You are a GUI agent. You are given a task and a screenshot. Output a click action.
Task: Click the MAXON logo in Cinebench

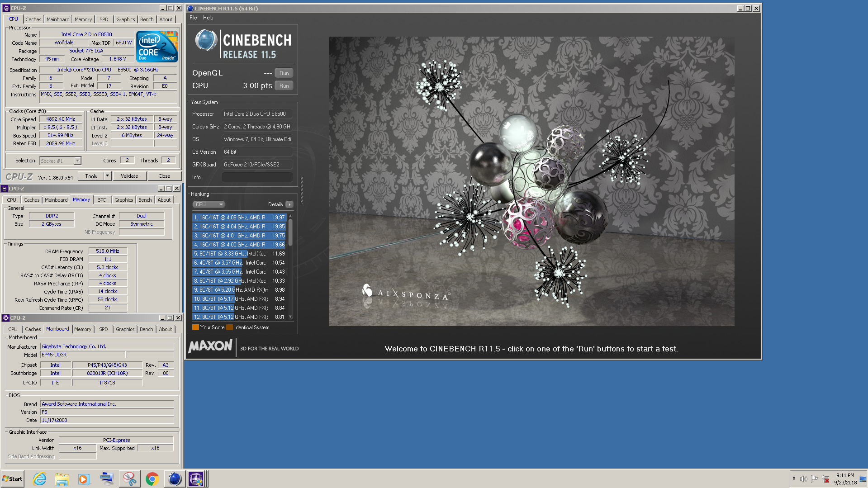210,346
